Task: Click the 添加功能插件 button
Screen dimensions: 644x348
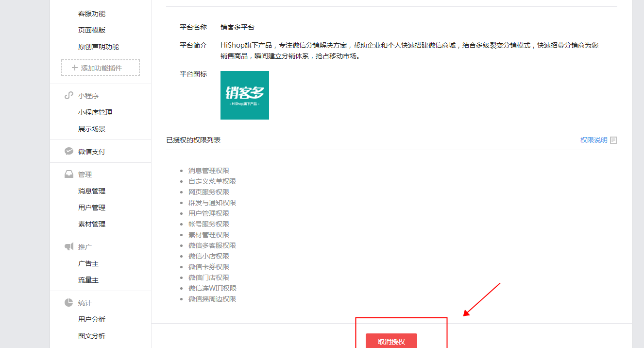Action: click(x=101, y=68)
